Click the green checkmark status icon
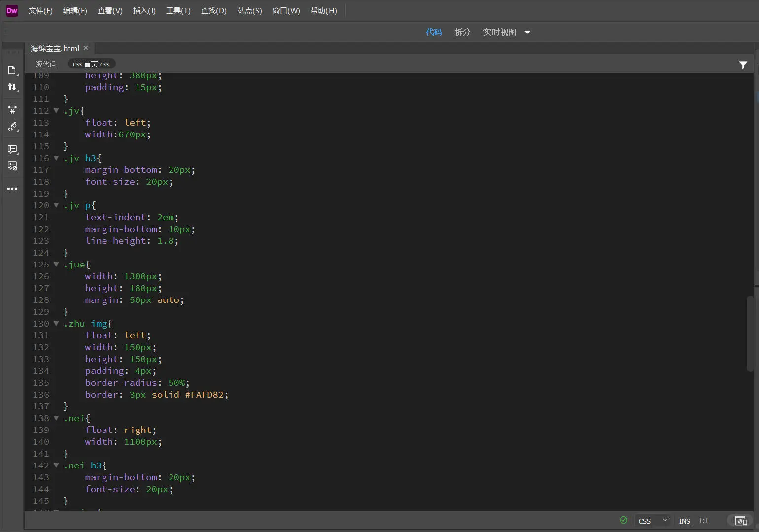This screenshot has height=532, width=759. pyautogui.click(x=623, y=520)
